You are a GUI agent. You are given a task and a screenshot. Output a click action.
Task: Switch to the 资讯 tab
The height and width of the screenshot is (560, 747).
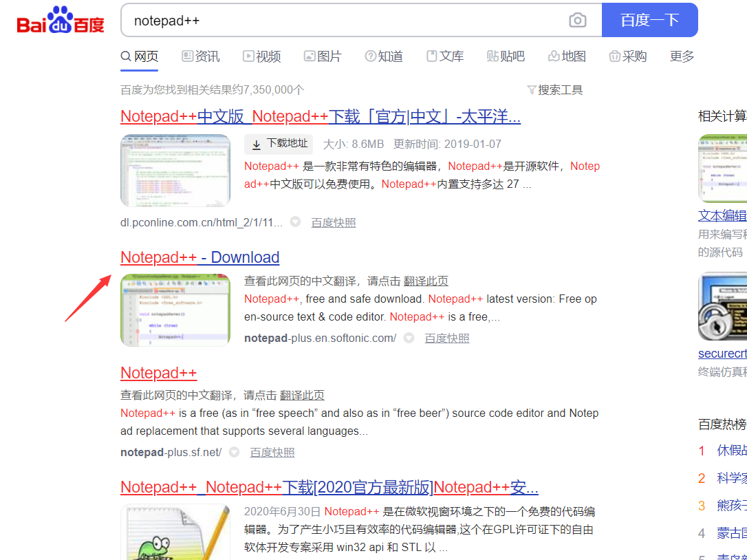[x=201, y=56]
